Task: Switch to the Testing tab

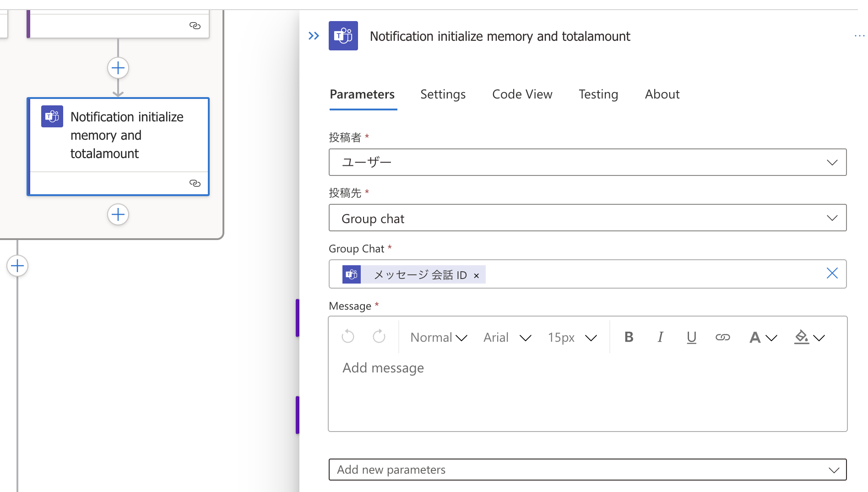Action: click(598, 94)
